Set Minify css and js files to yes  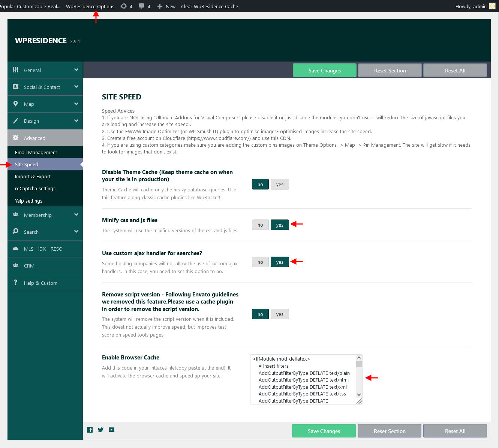[280, 225]
